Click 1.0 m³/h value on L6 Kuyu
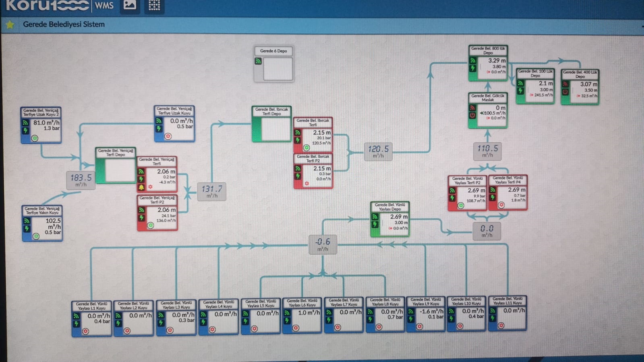 pos(309,312)
